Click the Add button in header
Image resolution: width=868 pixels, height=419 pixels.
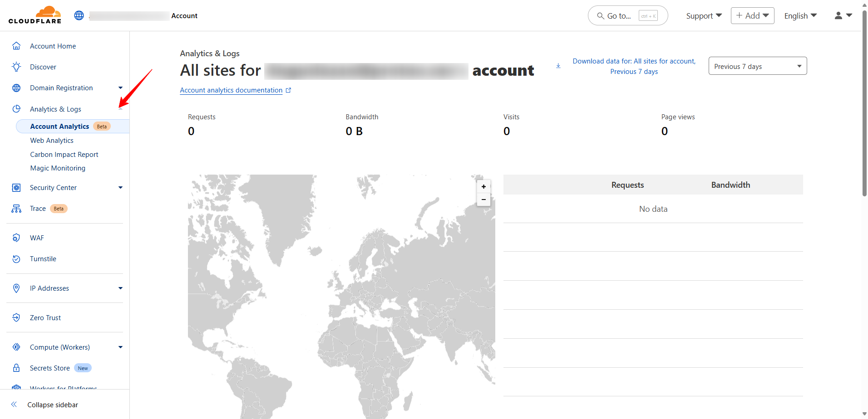752,16
